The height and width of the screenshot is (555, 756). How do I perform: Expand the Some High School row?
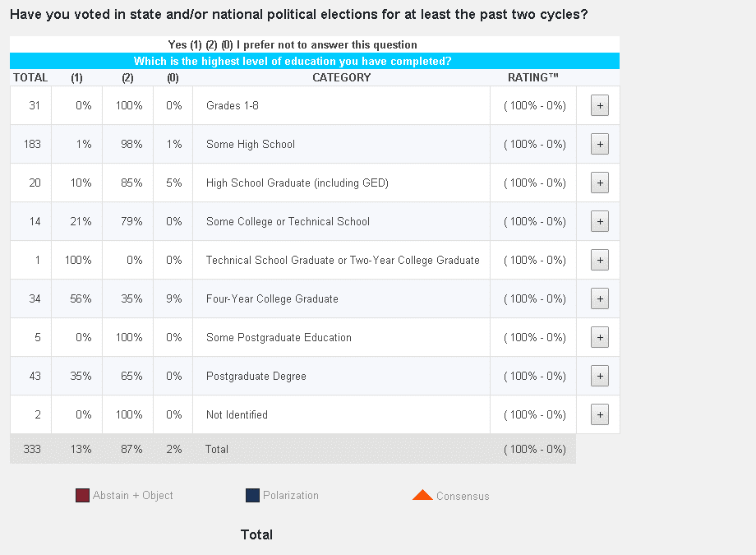point(599,144)
